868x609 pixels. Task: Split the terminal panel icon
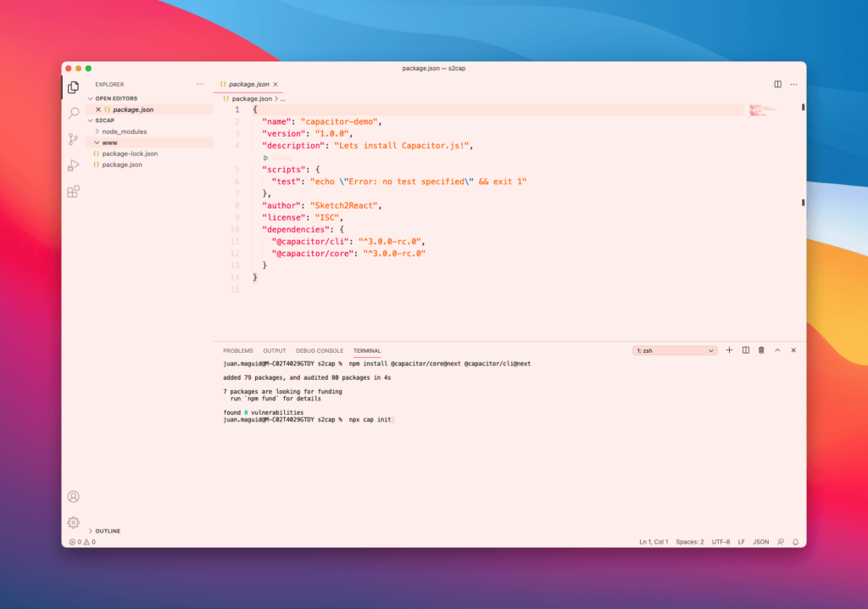745,349
